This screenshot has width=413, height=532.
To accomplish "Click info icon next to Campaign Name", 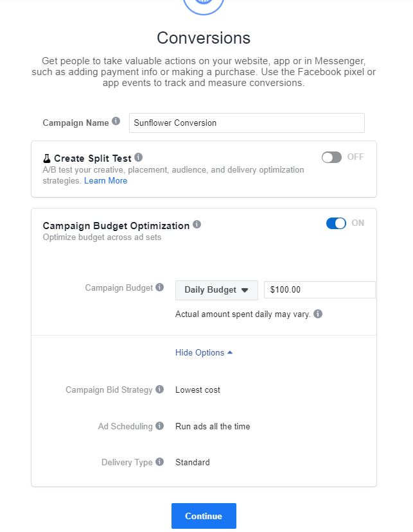I will 116,121.
